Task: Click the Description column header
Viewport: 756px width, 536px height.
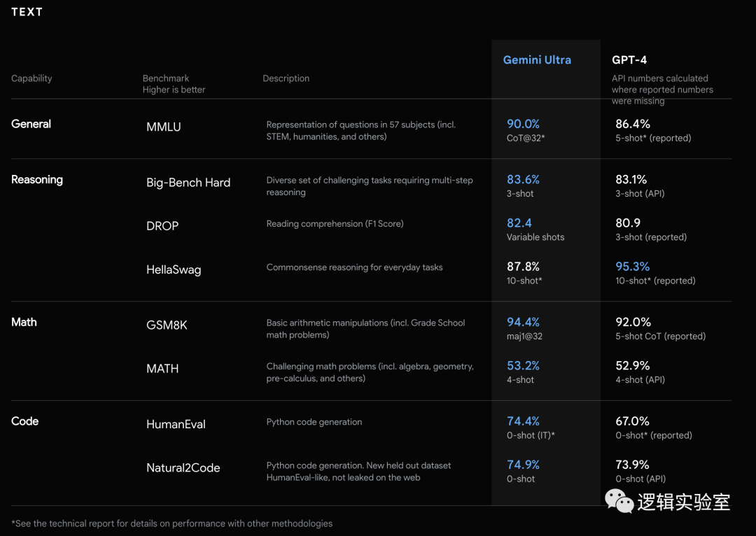Action: tap(286, 78)
